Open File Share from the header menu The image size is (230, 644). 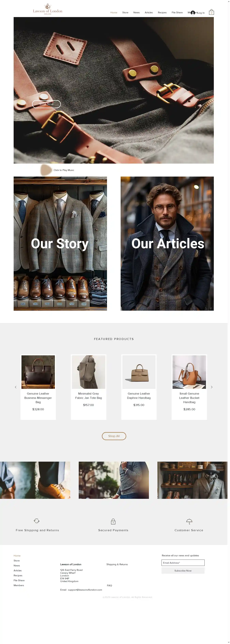tap(177, 12)
